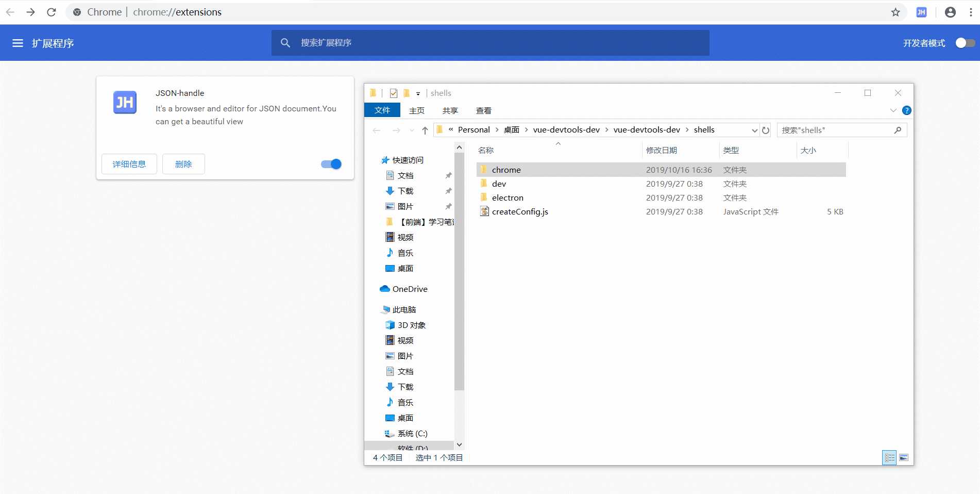Reload the extensions page
The image size is (980, 494).
tap(52, 12)
